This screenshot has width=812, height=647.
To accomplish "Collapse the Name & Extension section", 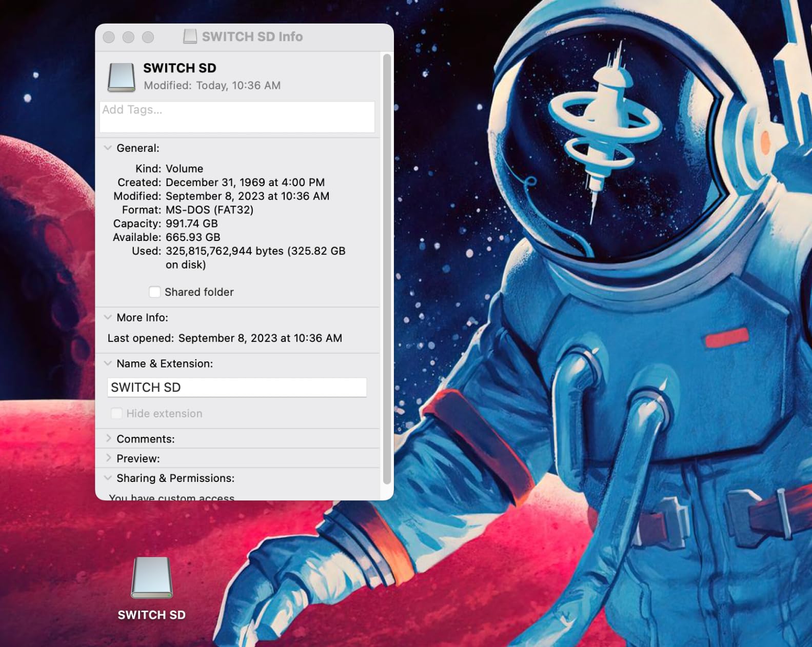I will (108, 363).
